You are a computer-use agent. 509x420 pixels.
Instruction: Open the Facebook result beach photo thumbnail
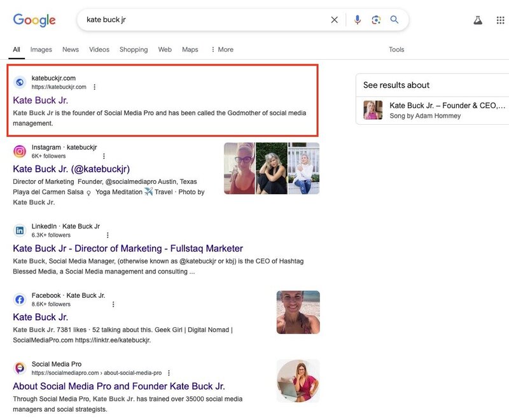click(x=298, y=312)
